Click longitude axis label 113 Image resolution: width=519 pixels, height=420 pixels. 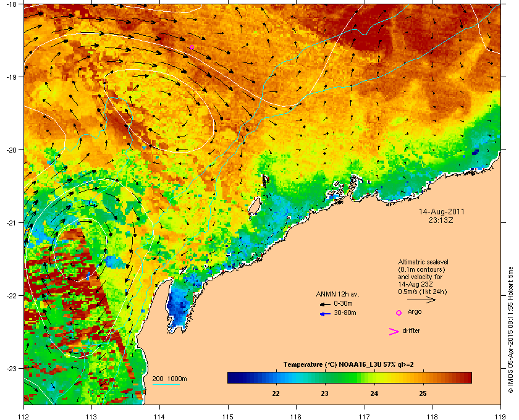click(x=91, y=416)
